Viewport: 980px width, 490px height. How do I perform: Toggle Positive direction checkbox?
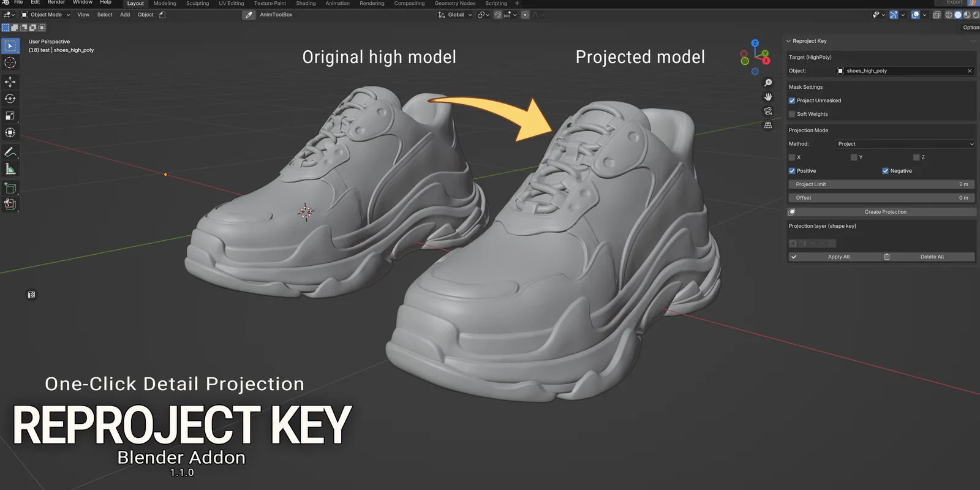tap(792, 171)
